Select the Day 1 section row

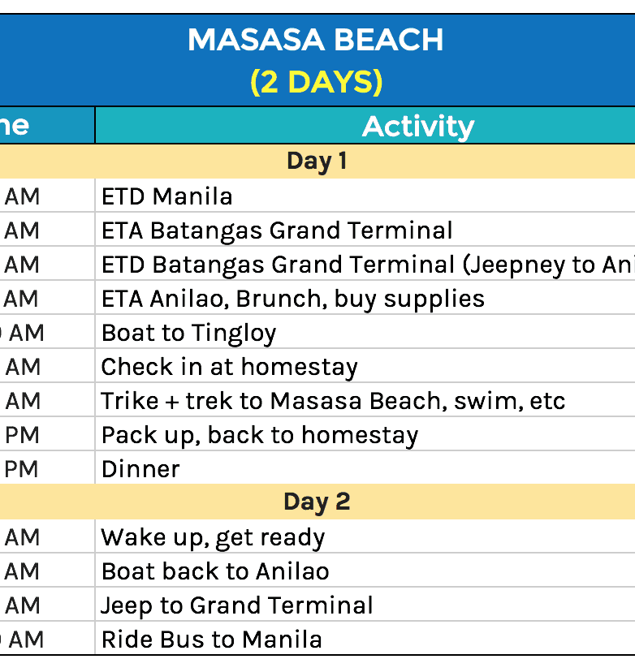pos(317,161)
